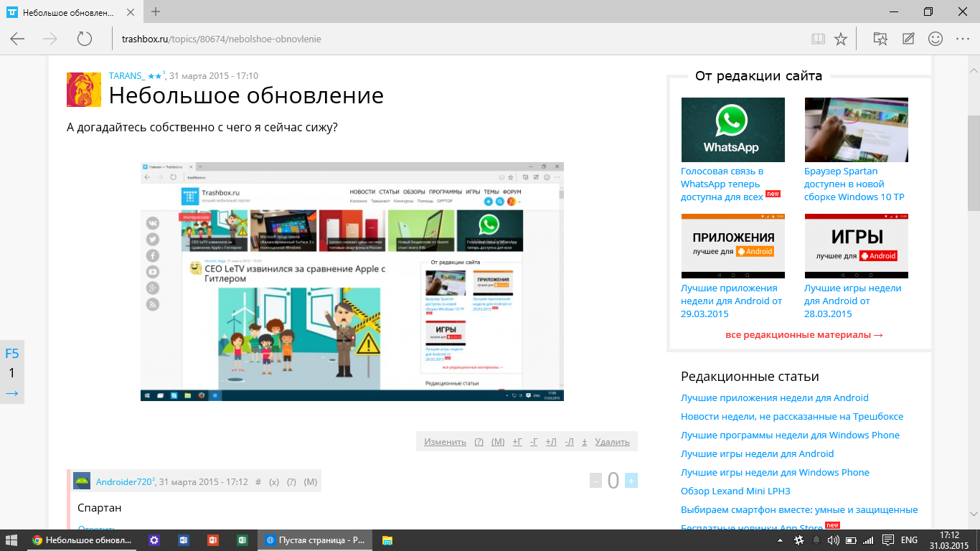Open Голосовая связь в WhatsApp text link
Image resolution: width=980 pixels, height=551 pixels.
(x=722, y=184)
